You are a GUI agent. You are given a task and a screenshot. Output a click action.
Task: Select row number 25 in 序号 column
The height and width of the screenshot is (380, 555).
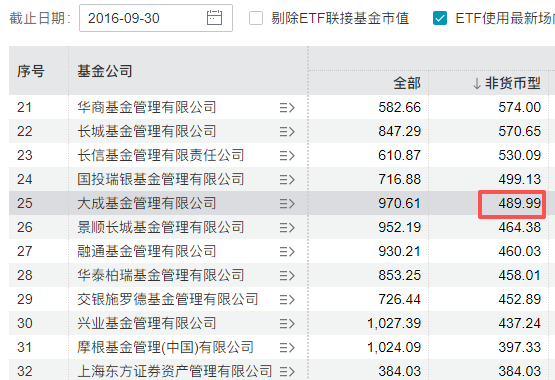[25, 203]
